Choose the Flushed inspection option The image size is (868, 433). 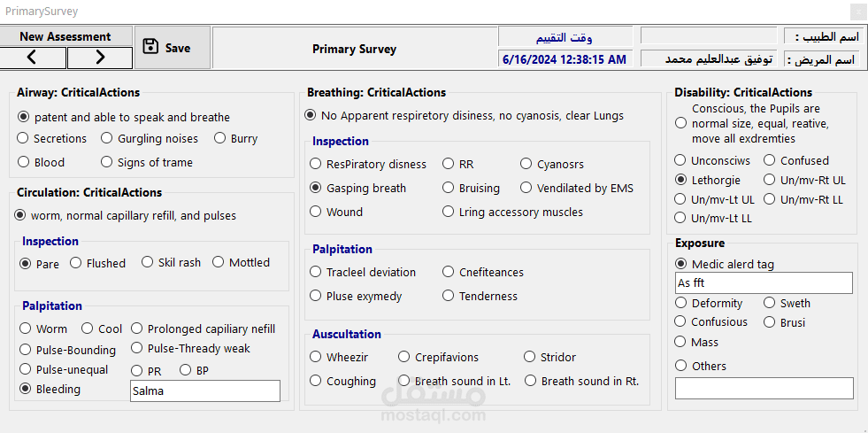76,262
